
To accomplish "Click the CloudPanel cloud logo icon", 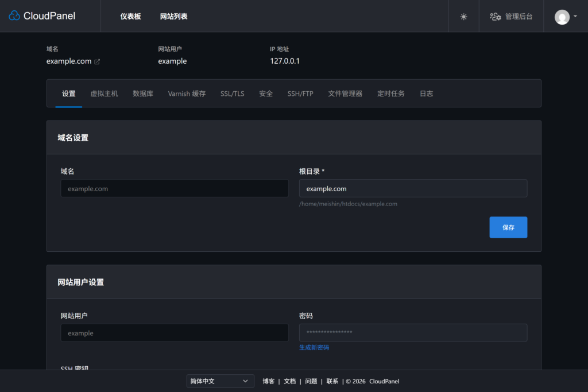I will point(14,15).
